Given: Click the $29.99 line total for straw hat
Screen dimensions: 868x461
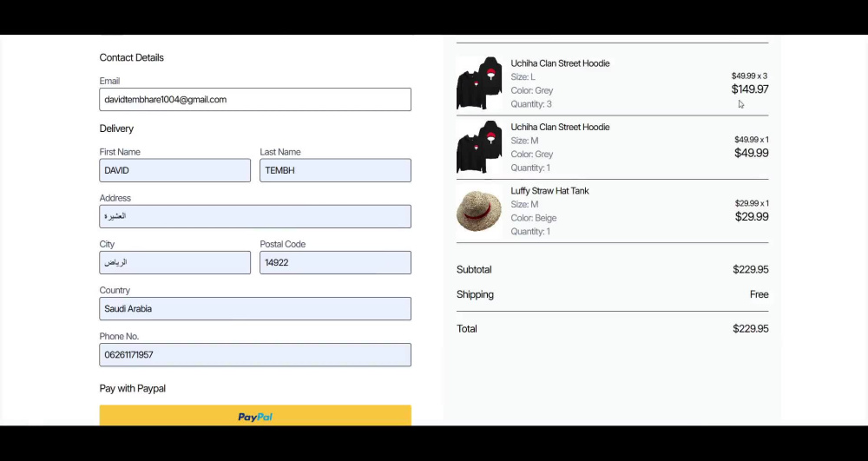Looking at the screenshot, I should point(752,217).
